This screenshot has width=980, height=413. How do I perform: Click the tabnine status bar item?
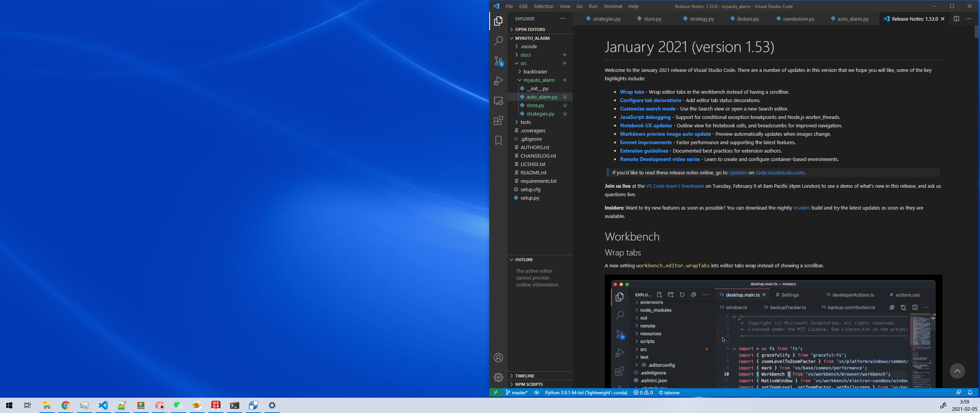(x=669, y=392)
